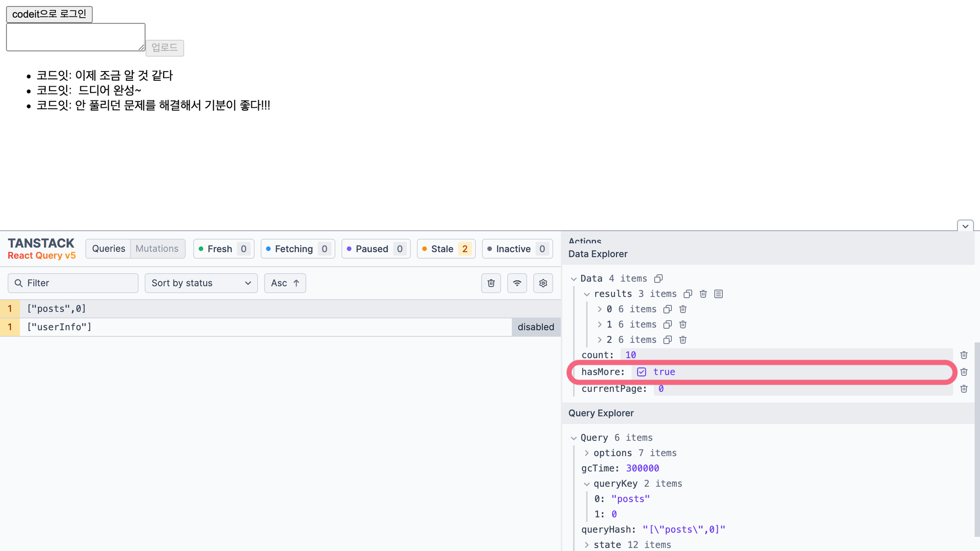Collapse the results tree node

pyautogui.click(x=587, y=294)
